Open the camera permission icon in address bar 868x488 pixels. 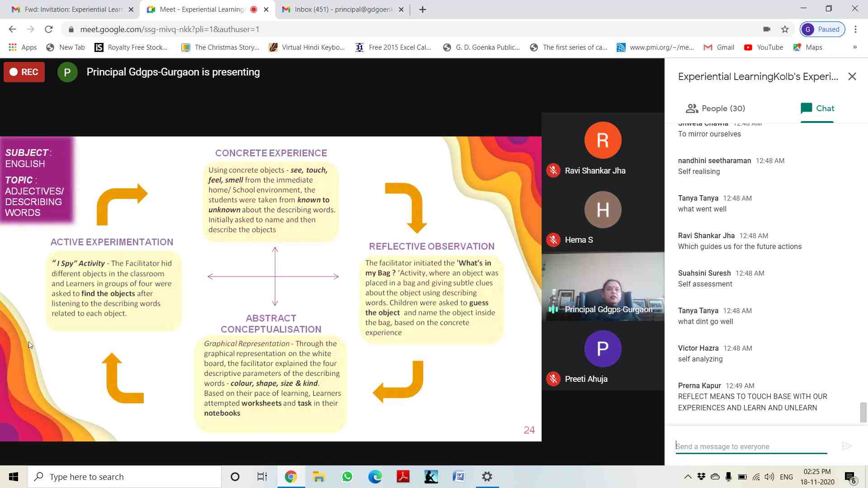click(x=767, y=29)
